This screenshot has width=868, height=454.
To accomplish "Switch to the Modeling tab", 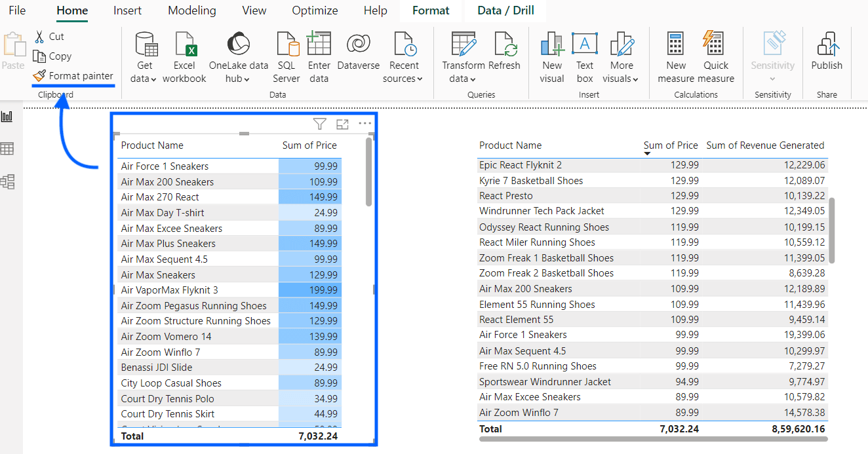I will (x=192, y=10).
